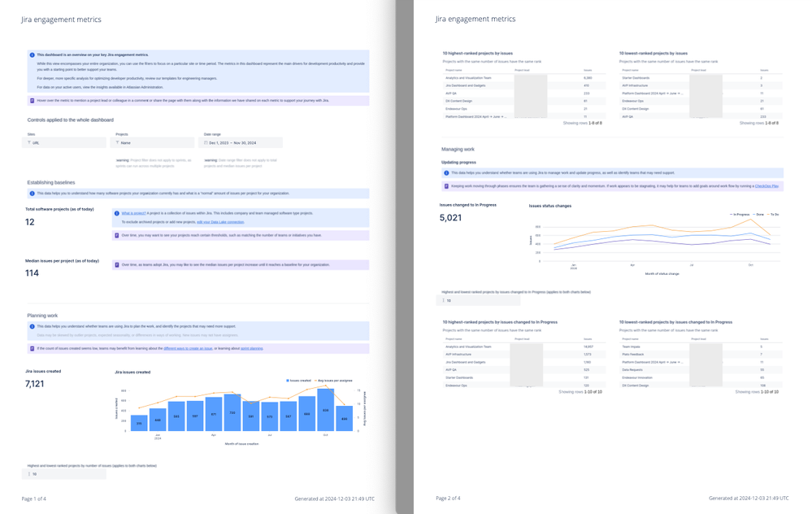Click the 'In Progress' legend marker in status chart

point(732,215)
